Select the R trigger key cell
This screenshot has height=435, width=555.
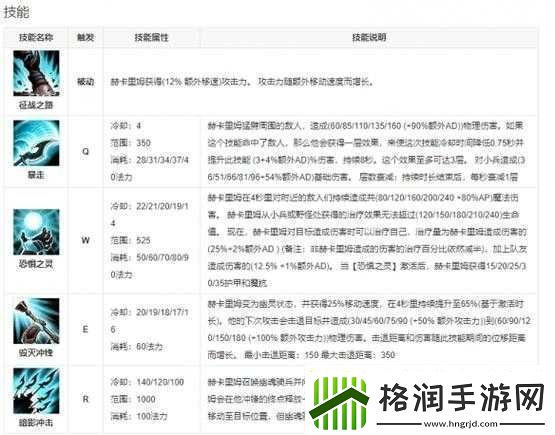[x=85, y=399]
